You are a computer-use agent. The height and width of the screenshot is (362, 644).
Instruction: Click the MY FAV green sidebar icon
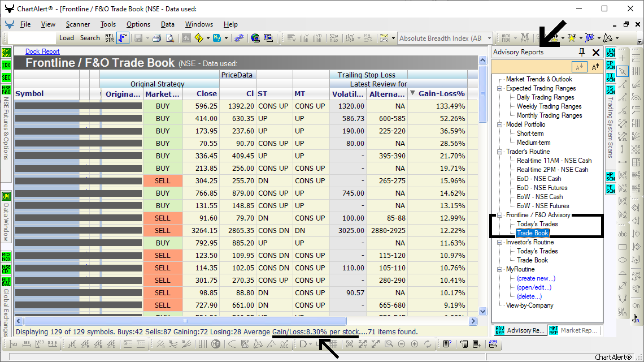(6, 52)
